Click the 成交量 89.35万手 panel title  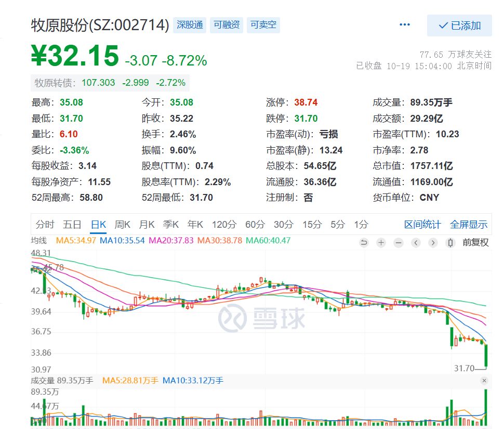pos(62,381)
